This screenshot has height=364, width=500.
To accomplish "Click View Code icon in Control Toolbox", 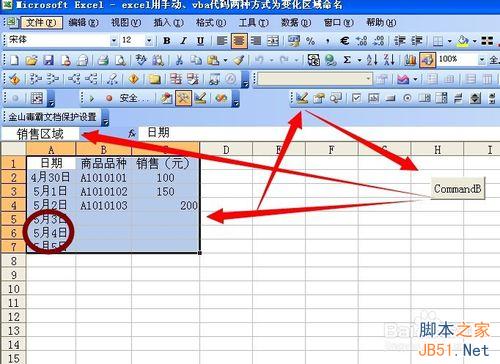I will click(x=336, y=98).
